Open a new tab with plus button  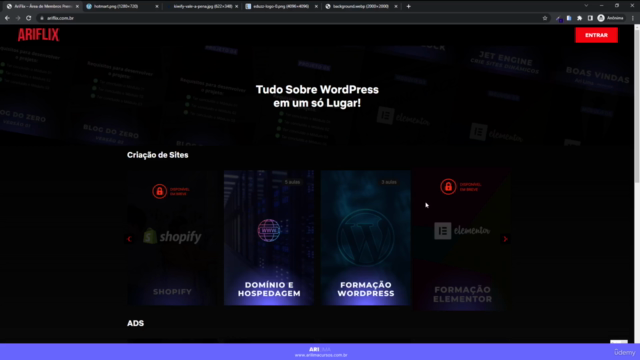pos(408,6)
